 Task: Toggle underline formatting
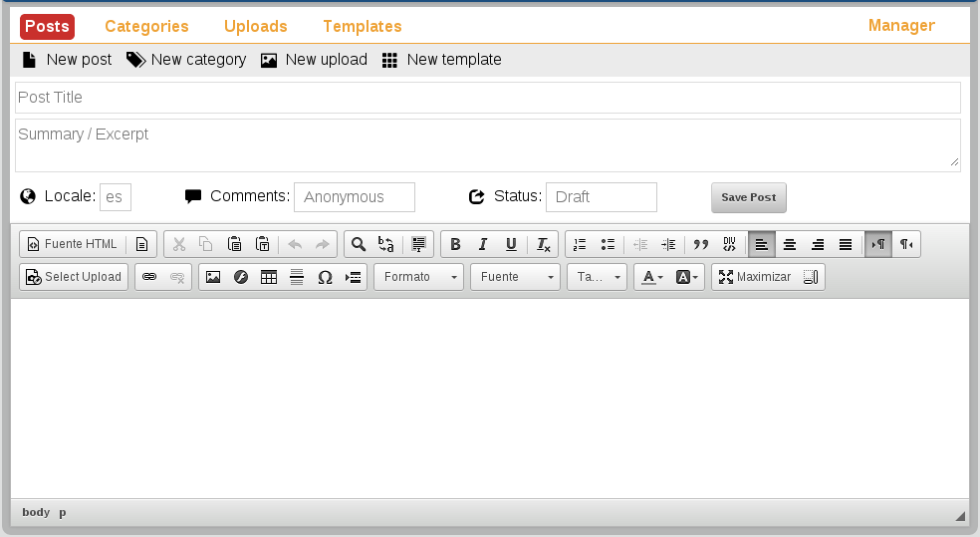[x=511, y=244]
